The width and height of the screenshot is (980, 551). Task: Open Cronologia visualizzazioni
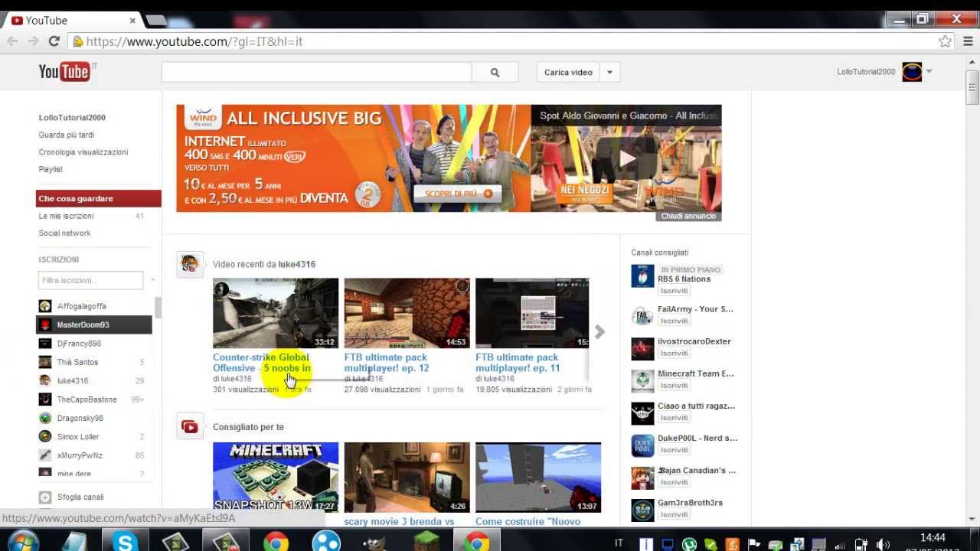tap(83, 152)
